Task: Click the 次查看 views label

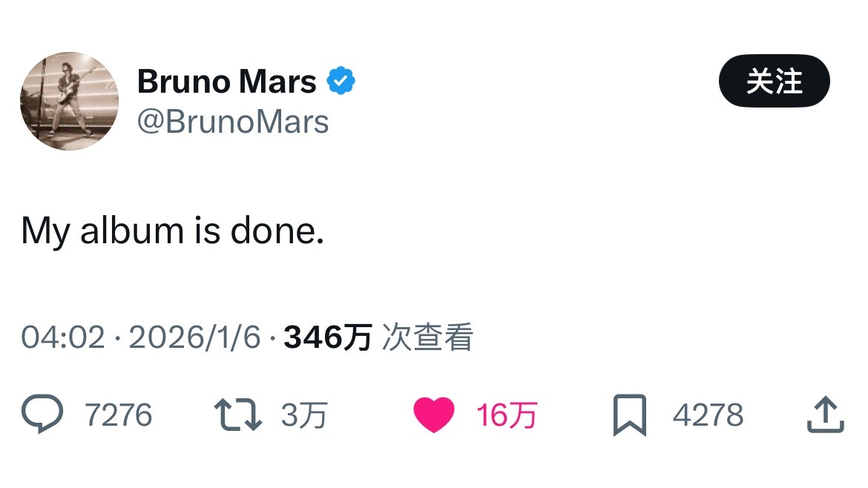Action: [x=427, y=338]
